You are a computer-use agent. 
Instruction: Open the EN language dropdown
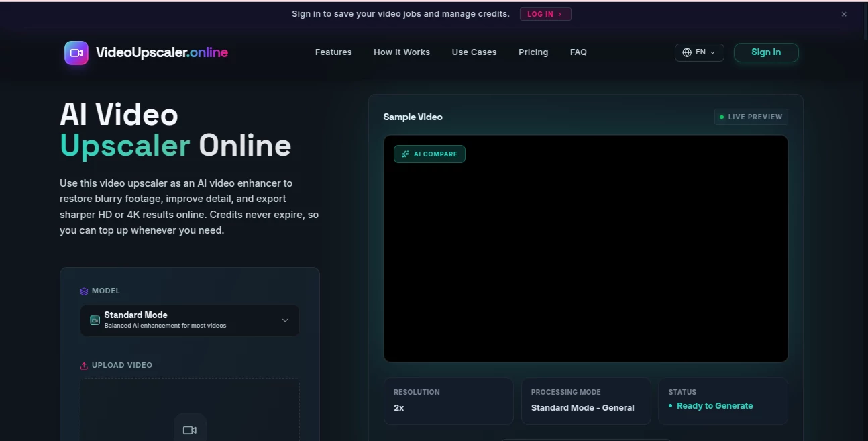700,52
